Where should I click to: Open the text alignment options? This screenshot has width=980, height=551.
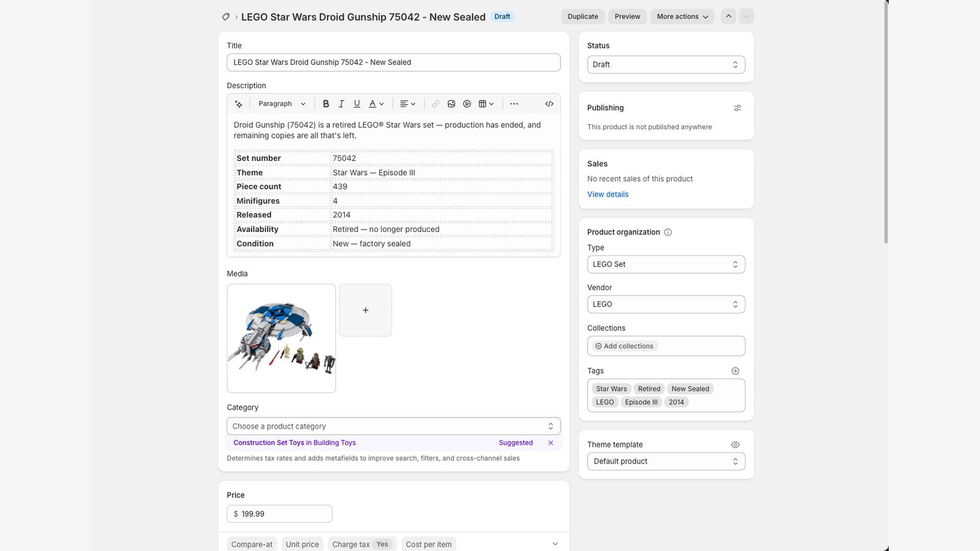[x=408, y=104]
